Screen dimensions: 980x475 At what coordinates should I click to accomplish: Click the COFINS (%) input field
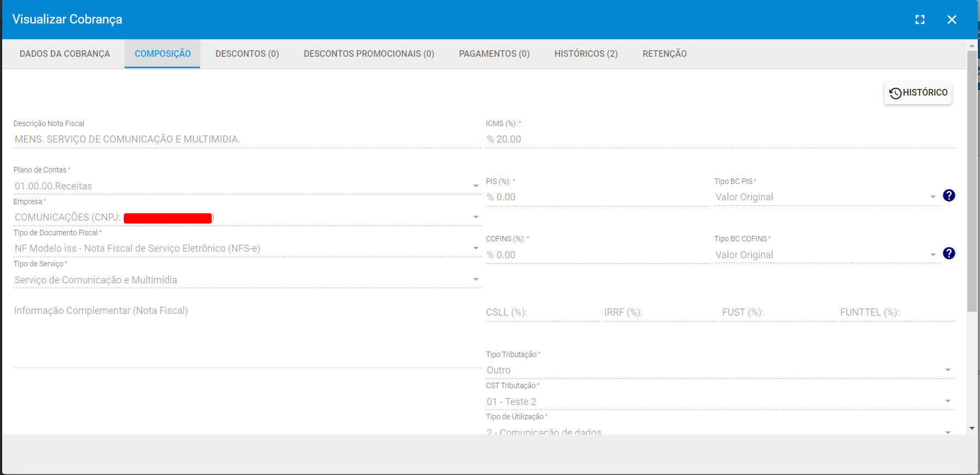pos(598,255)
